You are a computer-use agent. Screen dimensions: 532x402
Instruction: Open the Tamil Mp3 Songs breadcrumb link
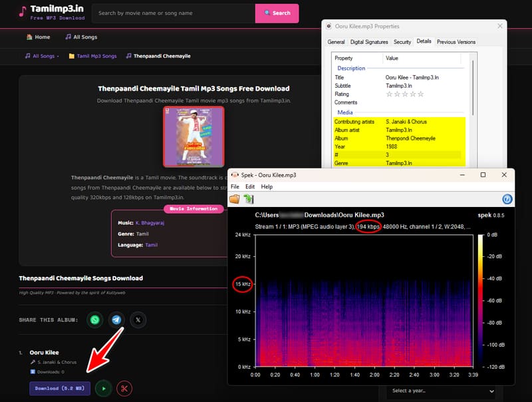coord(92,56)
